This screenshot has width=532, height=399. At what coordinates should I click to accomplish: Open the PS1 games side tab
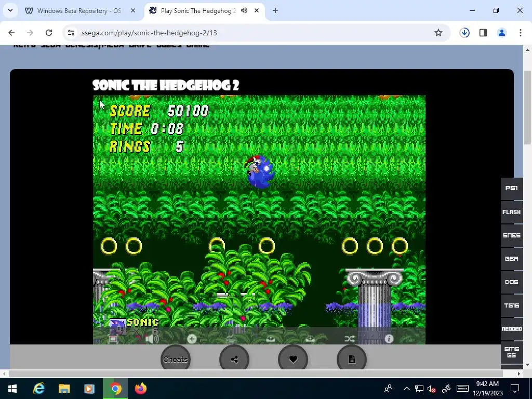click(512, 188)
